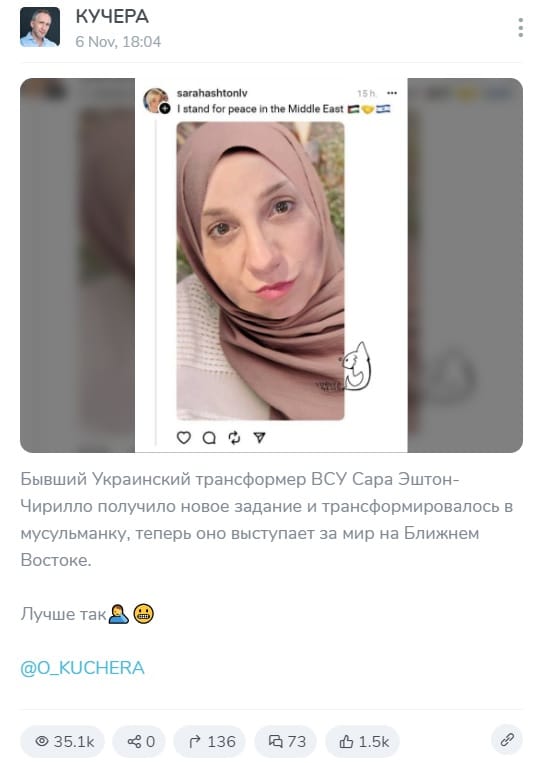Click the 35.1k views counter
The width and height of the screenshot is (545, 763).
(x=63, y=742)
